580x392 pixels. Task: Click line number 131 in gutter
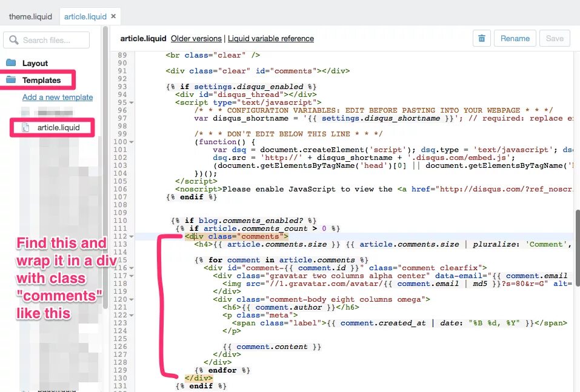[120, 386]
